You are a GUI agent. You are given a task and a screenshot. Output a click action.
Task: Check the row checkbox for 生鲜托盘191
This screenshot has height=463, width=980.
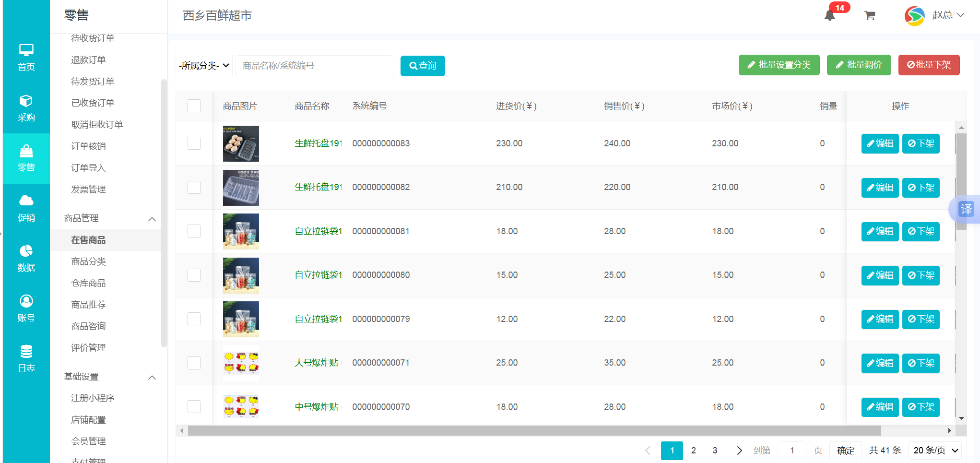194,143
